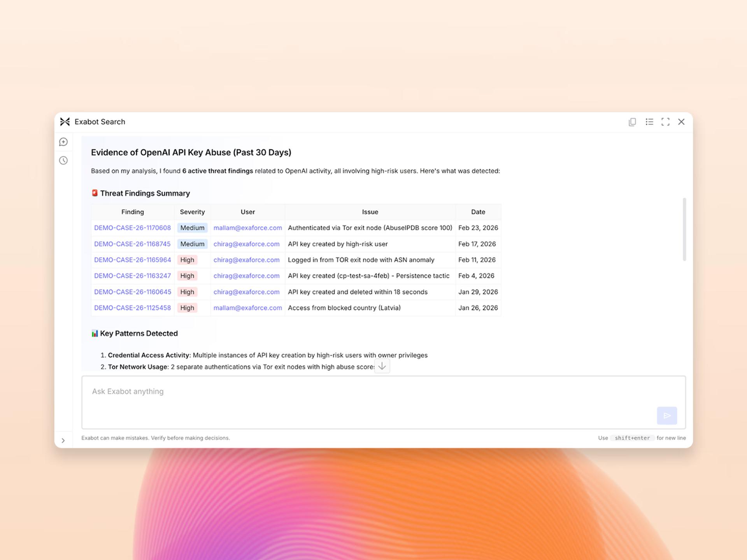
Task: Click the date Feb 17, 2026
Action: tap(477, 244)
